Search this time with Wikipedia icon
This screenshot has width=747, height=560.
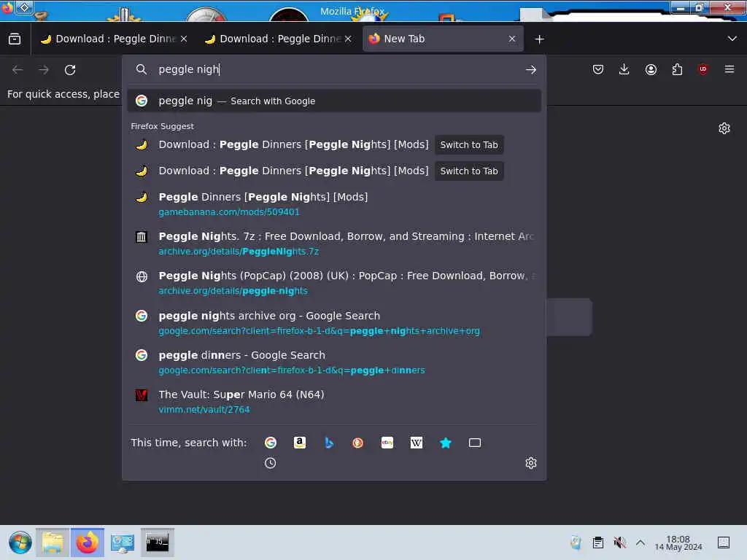click(417, 443)
